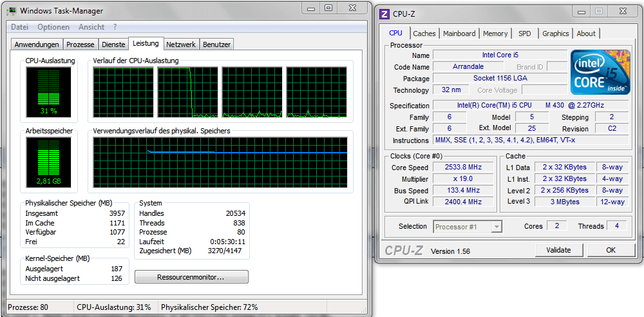Click the Task-Manager title bar icon

12,11
